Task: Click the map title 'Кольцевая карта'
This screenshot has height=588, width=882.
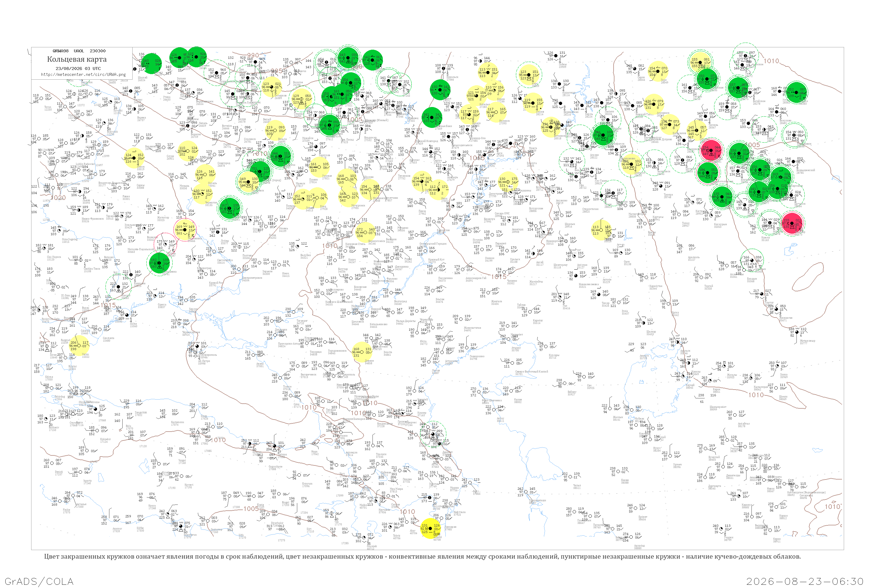Action: coord(76,59)
